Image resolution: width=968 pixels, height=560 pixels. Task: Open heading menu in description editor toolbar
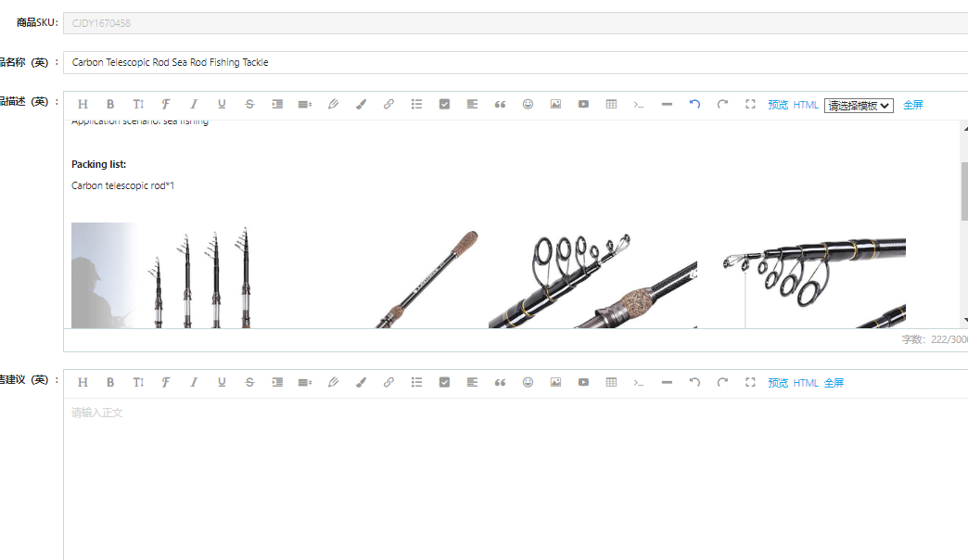click(83, 105)
